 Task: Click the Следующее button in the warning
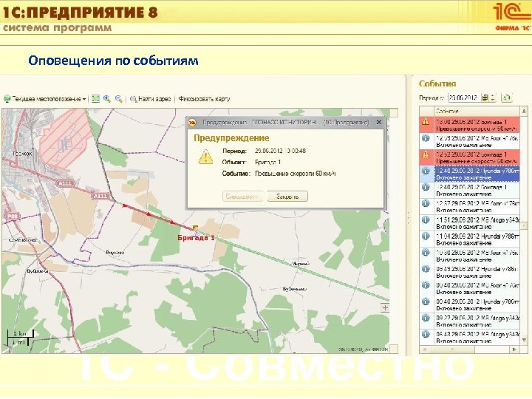coord(242,197)
